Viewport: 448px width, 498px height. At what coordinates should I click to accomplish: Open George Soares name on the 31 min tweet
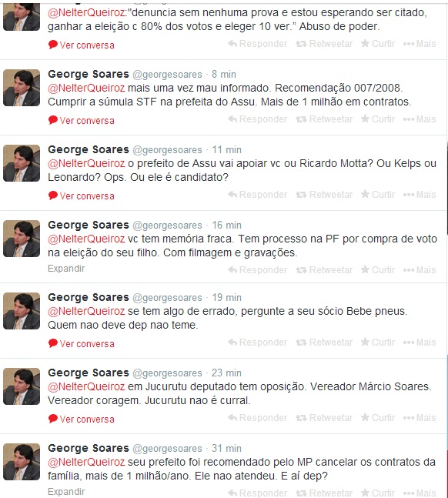(89, 448)
